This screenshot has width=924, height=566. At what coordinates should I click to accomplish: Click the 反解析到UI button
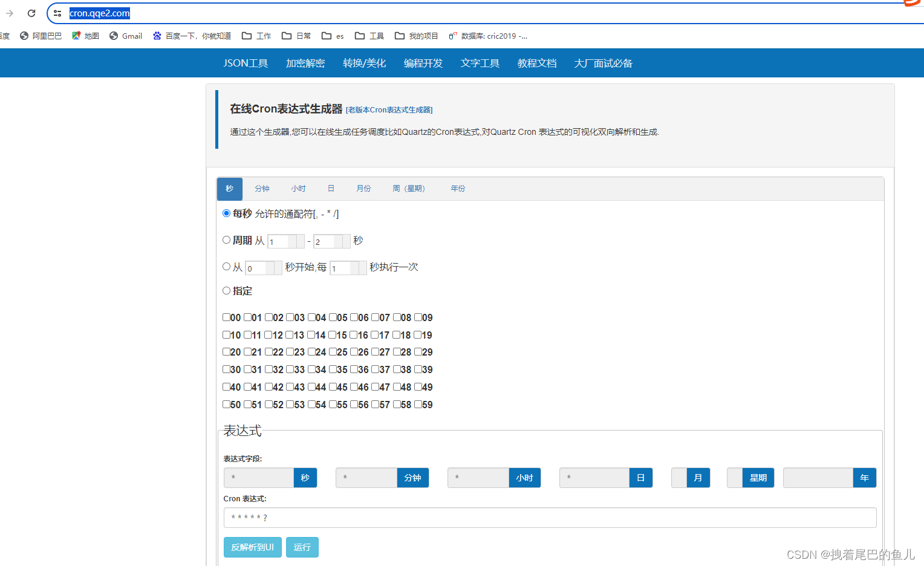253,547
